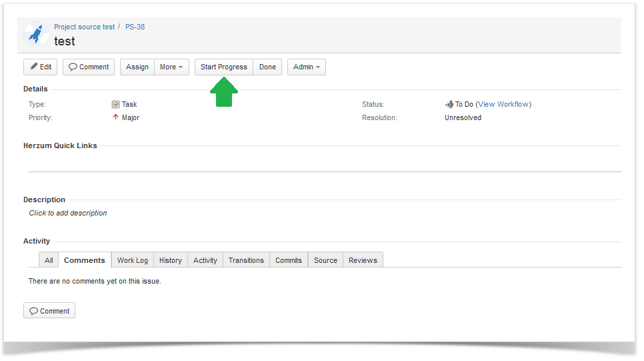Click the Major priority red arrow icon

click(x=115, y=117)
